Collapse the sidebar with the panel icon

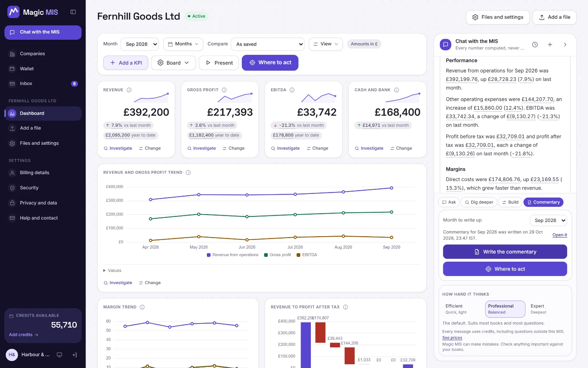pyautogui.click(x=73, y=12)
